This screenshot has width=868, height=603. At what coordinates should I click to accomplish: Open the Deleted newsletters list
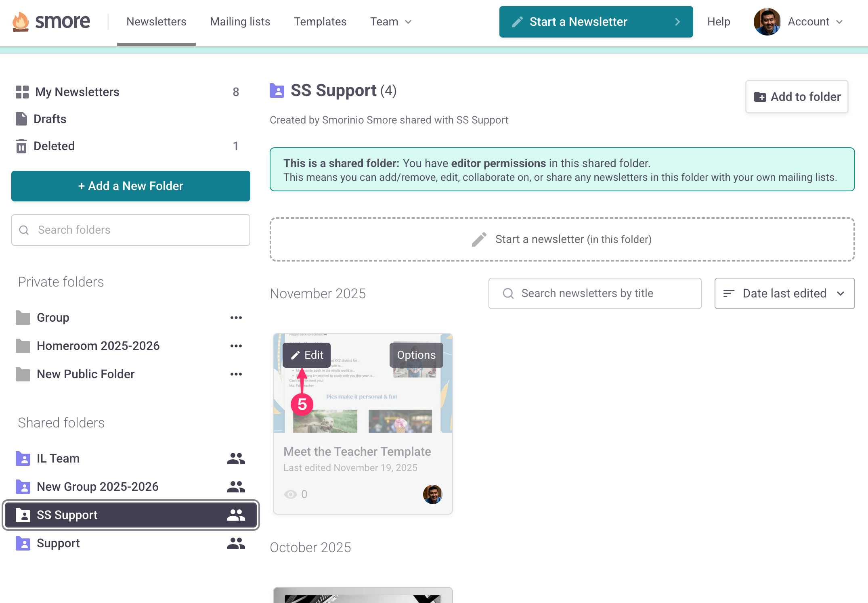54,146
